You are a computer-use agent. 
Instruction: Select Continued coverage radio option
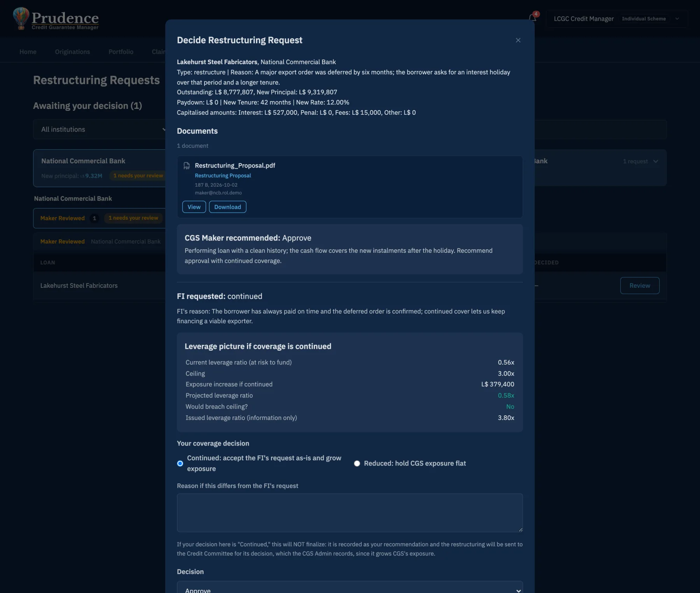click(180, 464)
